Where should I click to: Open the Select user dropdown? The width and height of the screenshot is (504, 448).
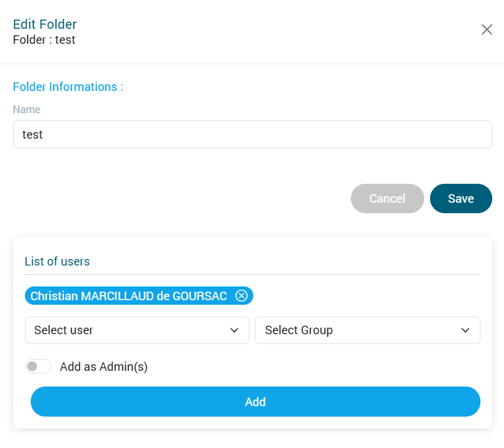click(x=131, y=330)
